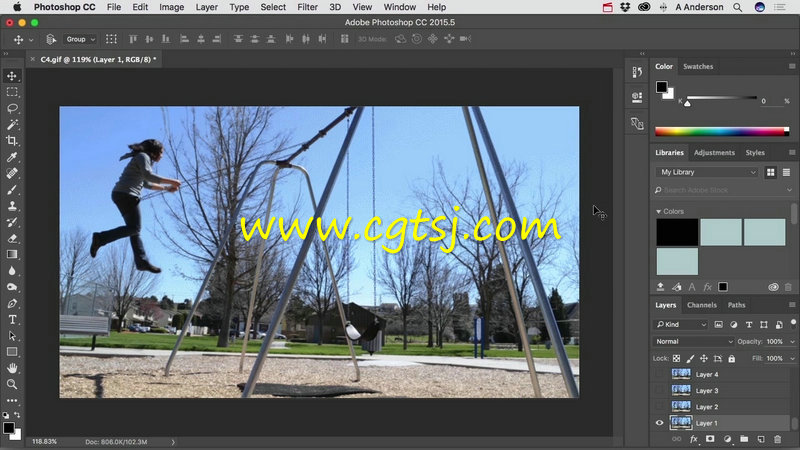Image resolution: width=800 pixels, height=450 pixels.
Task: Create a new layer with page icon
Action: coord(761,439)
